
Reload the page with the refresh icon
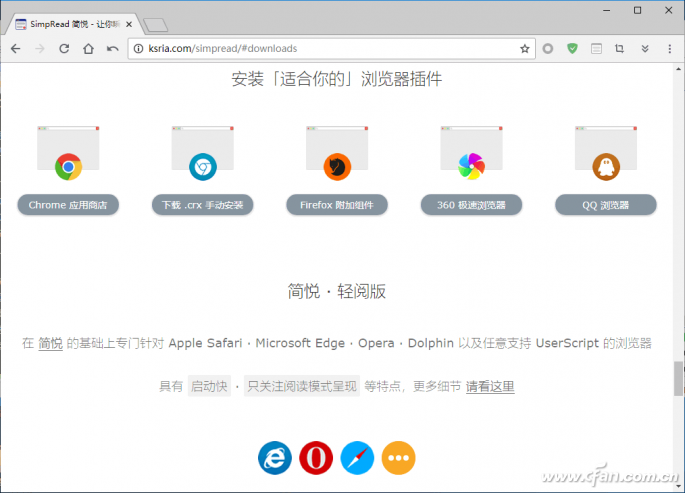coord(64,48)
